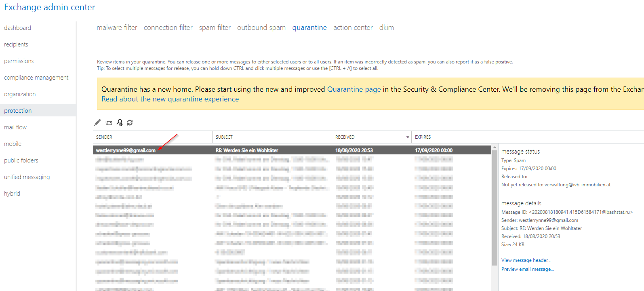Follow the Quarantine page link in the banner
Image resolution: width=644 pixels, height=291 pixels.
tap(354, 89)
